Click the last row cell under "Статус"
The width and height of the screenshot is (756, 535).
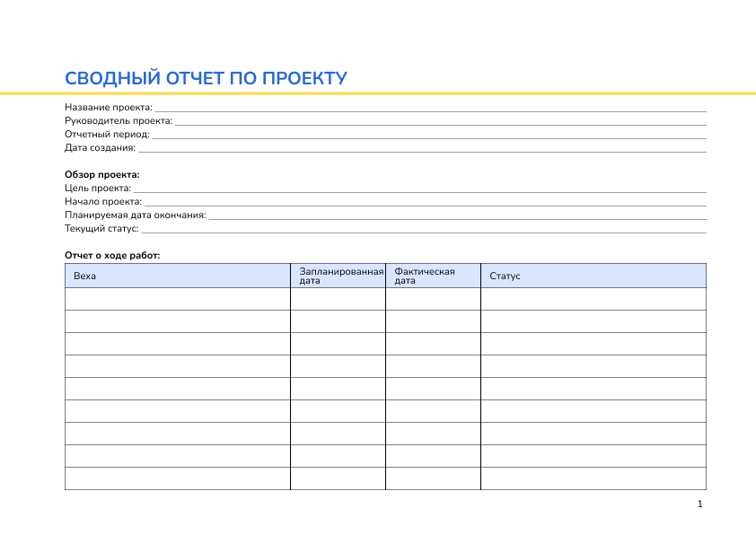click(593, 478)
